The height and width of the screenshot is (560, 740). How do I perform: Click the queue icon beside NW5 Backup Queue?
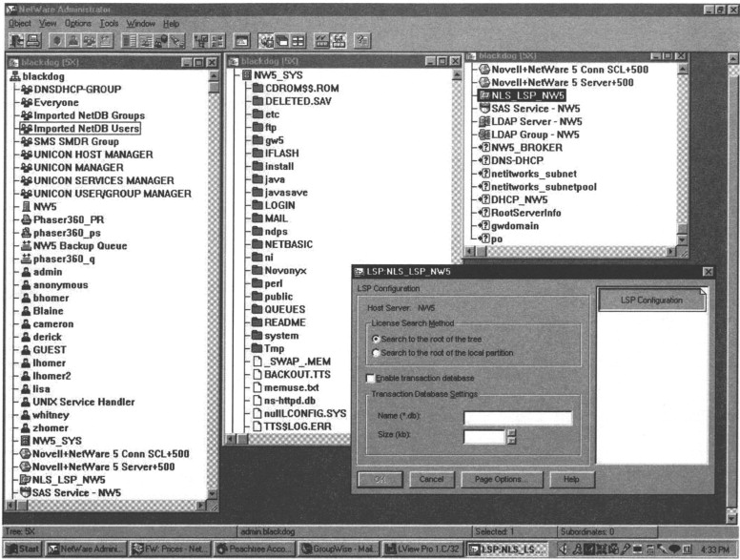click(x=27, y=246)
